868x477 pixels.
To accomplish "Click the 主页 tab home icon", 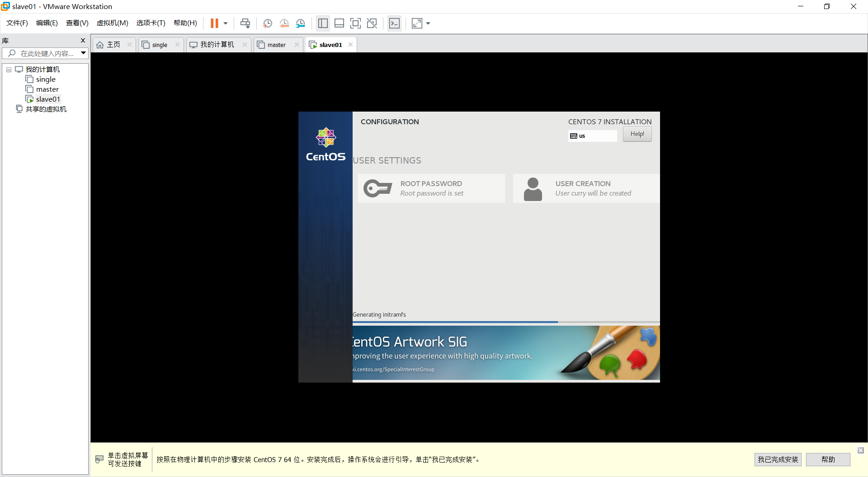I will (x=100, y=45).
